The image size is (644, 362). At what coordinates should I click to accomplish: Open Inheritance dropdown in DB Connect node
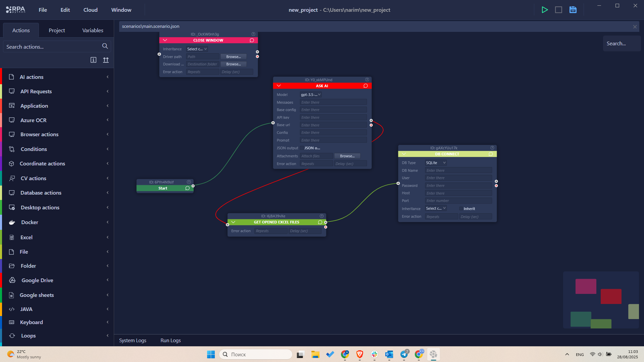(436, 208)
